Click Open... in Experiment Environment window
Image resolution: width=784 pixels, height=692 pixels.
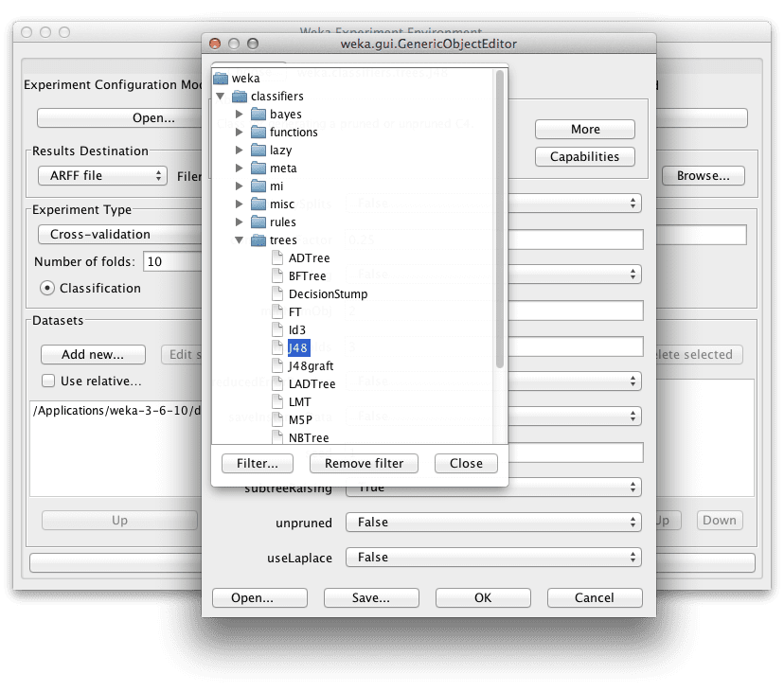click(x=120, y=118)
